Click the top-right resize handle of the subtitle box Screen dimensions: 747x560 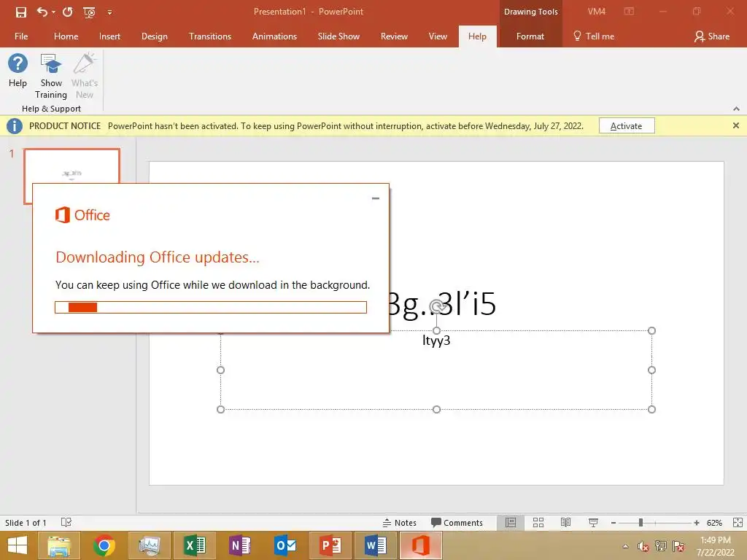(651, 330)
